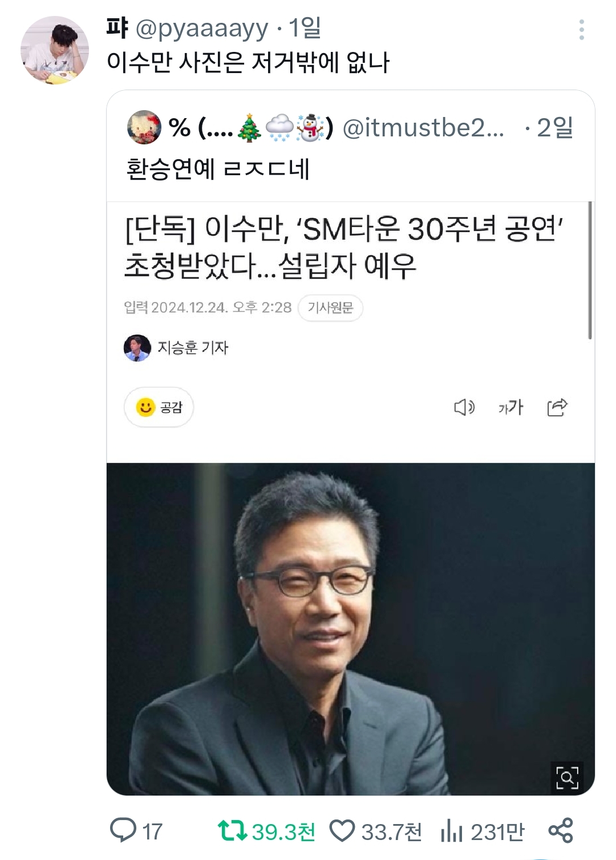Open the 가가 font size setting
The width and height of the screenshot is (616, 860).
(510, 407)
